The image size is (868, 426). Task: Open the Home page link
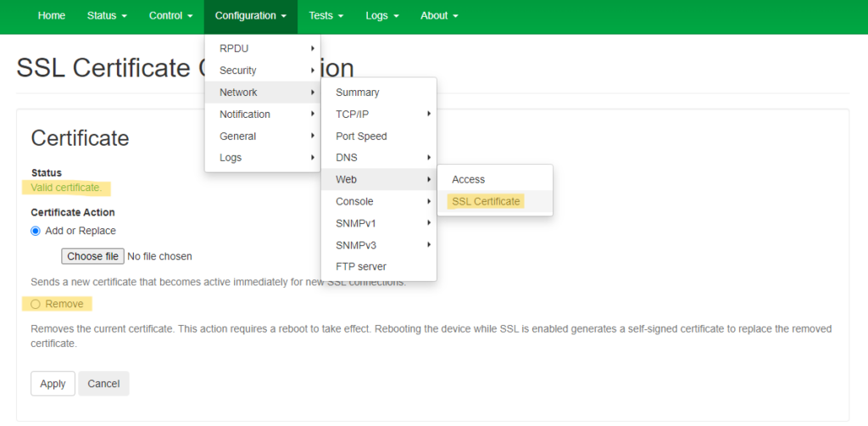tap(51, 16)
